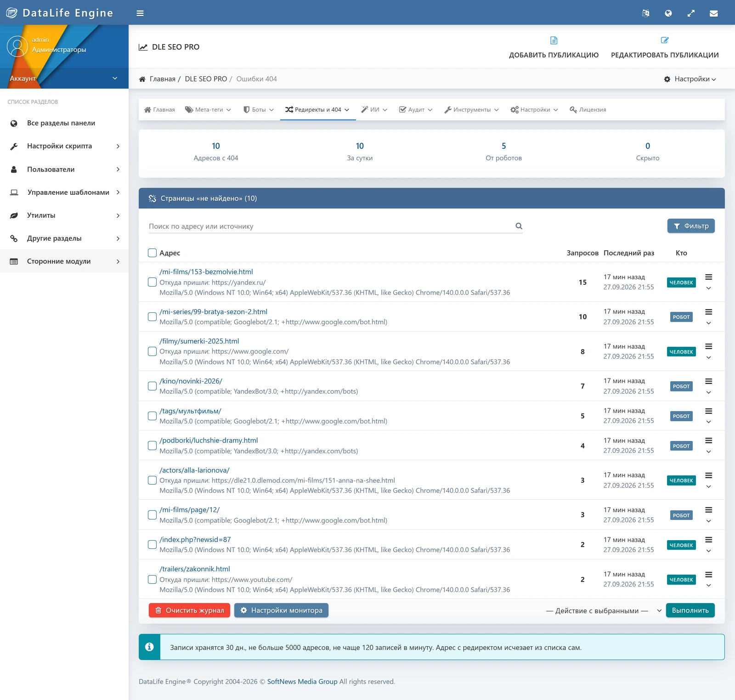The image size is (735, 700).
Task: Check the select-all Адрес checkbox
Action: [152, 253]
